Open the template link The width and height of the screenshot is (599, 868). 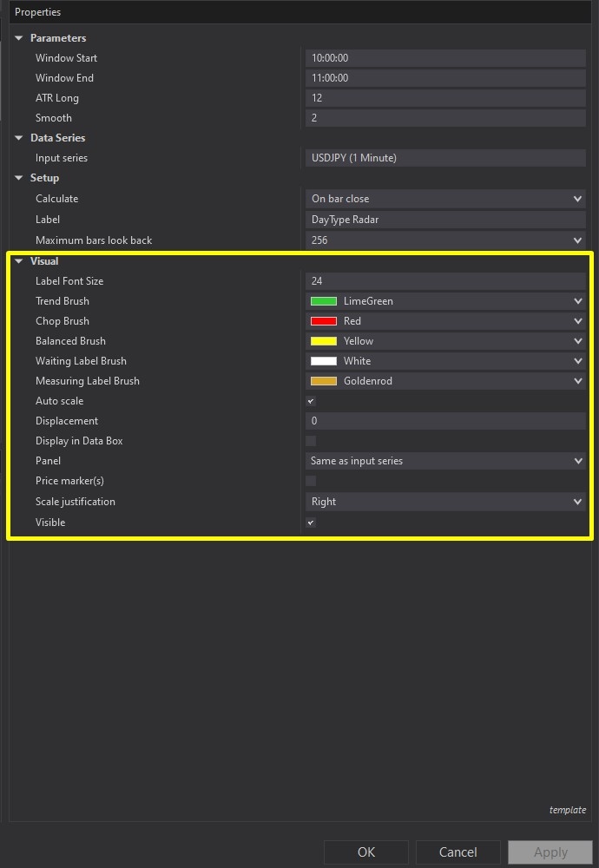(x=567, y=810)
